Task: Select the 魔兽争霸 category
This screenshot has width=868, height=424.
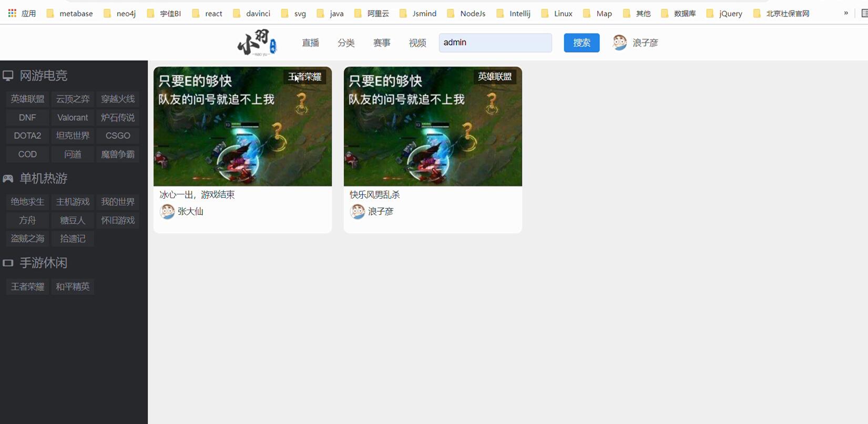Action: (118, 154)
